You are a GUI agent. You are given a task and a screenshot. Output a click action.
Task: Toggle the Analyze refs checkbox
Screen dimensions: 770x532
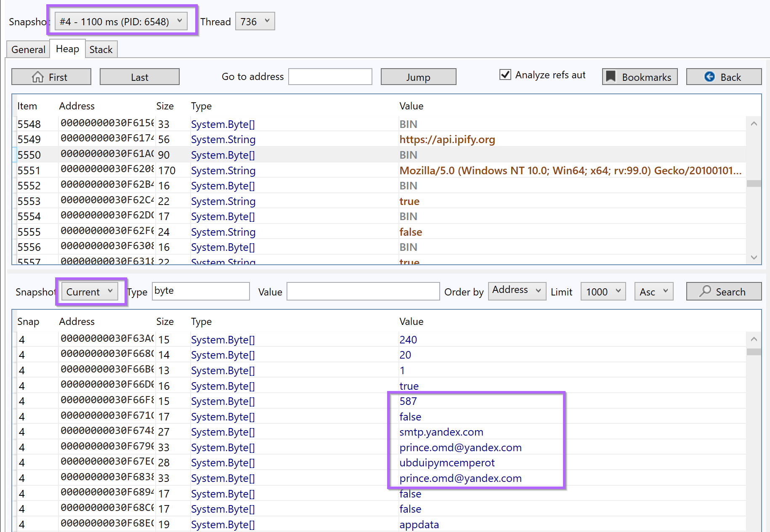tap(505, 75)
